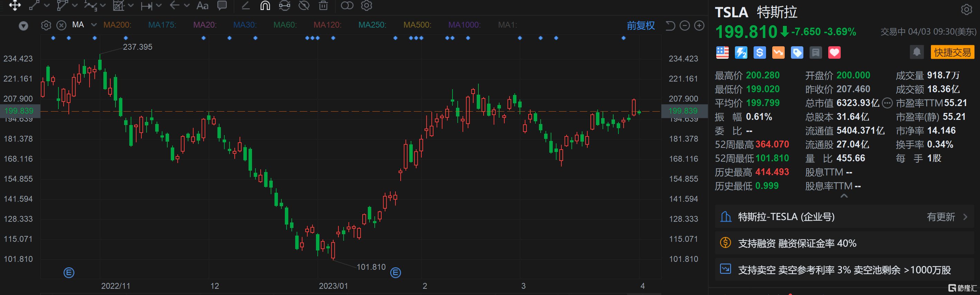Click the earnings E marker near 2023/01
Screen dimensions: 980x295
pos(396,273)
